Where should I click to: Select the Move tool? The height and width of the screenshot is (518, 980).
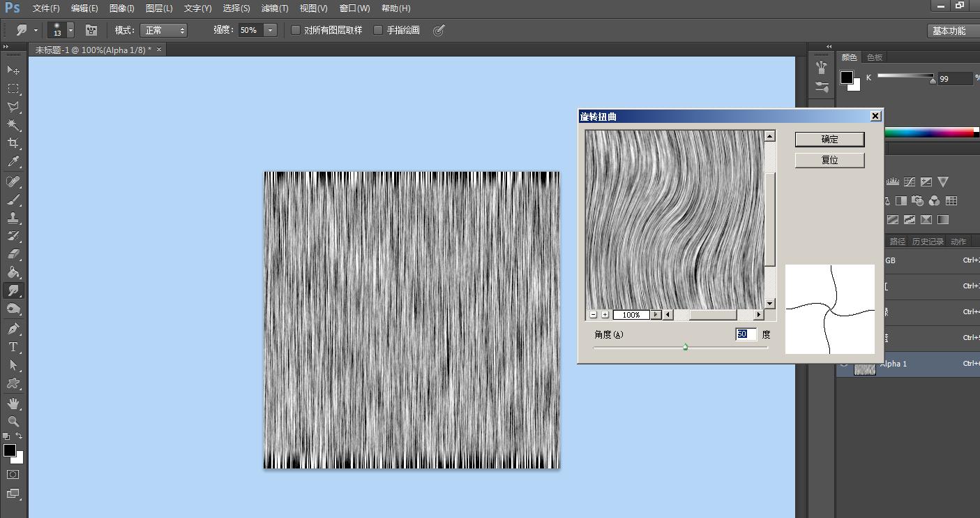pos(13,70)
